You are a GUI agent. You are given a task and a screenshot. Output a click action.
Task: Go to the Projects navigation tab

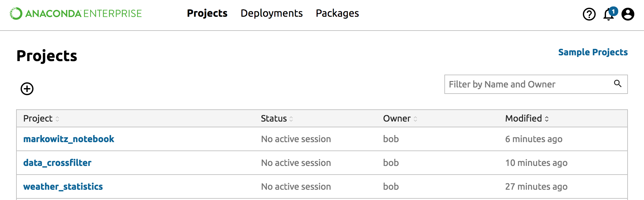tap(207, 14)
